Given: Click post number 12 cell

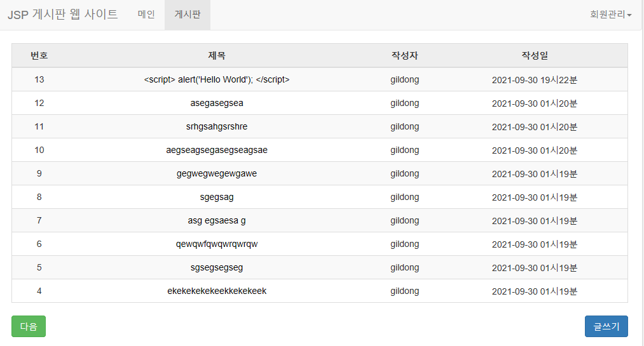Looking at the screenshot, I should click(39, 103).
